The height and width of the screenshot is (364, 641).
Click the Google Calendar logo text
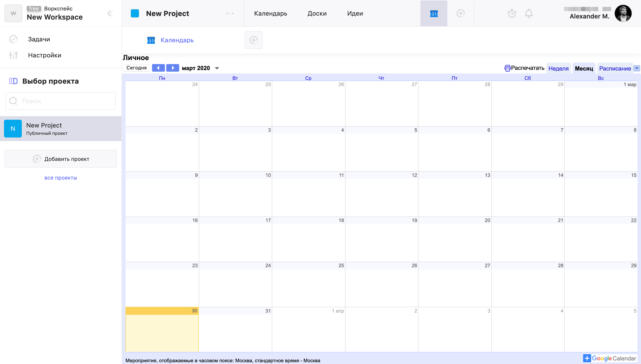[x=614, y=358]
